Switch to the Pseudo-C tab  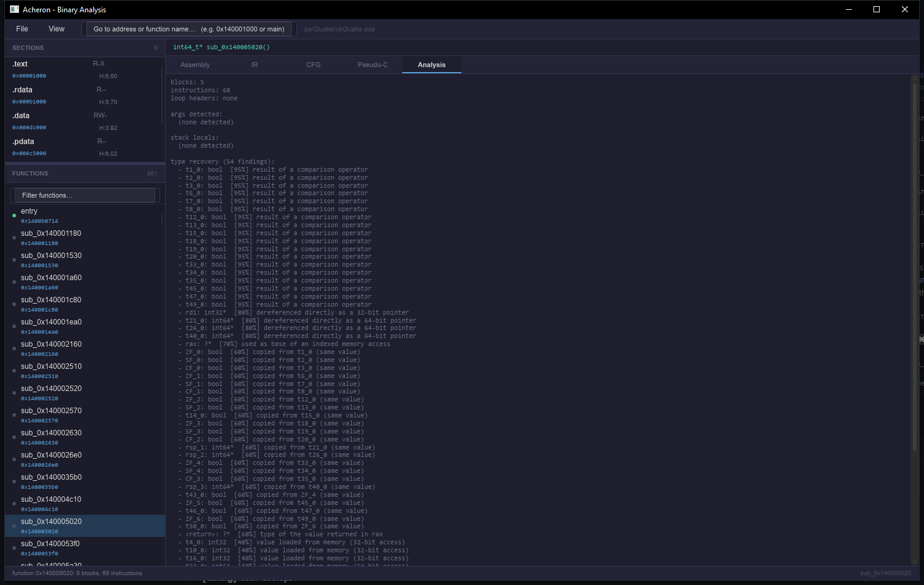[373, 65]
